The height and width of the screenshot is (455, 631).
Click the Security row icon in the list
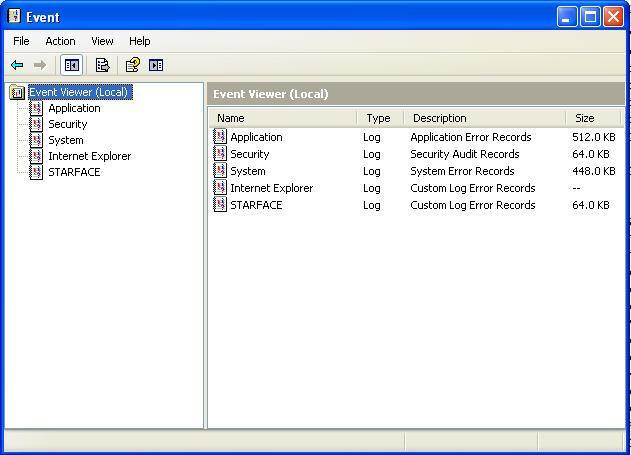[220, 154]
